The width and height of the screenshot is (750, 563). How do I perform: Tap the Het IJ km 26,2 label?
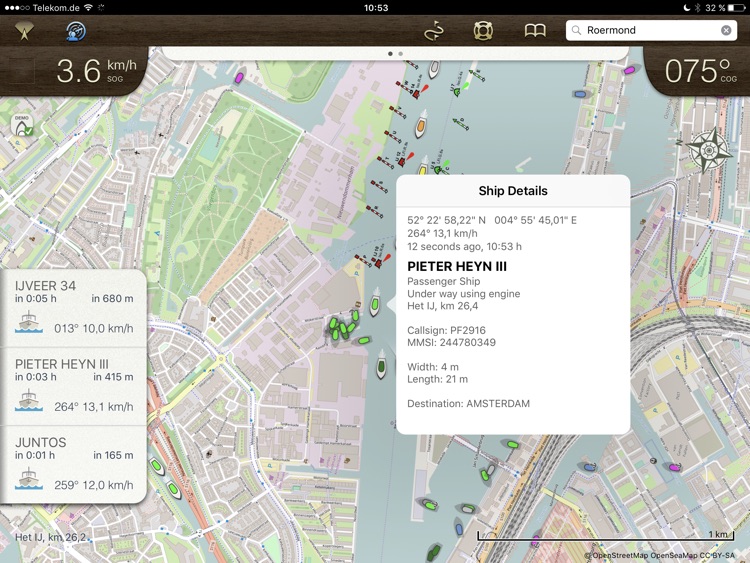(x=52, y=537)
